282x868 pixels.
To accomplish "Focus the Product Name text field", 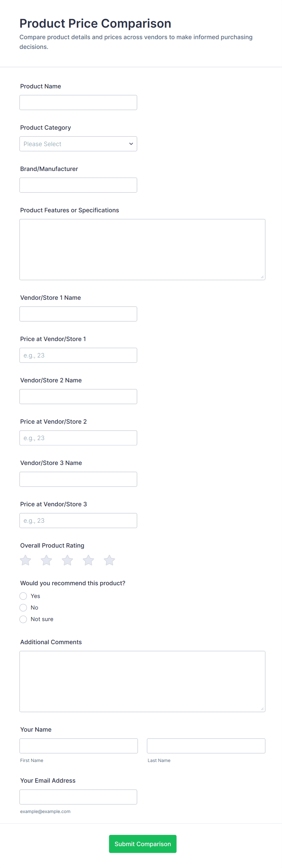I will click(x=78, y=102).
